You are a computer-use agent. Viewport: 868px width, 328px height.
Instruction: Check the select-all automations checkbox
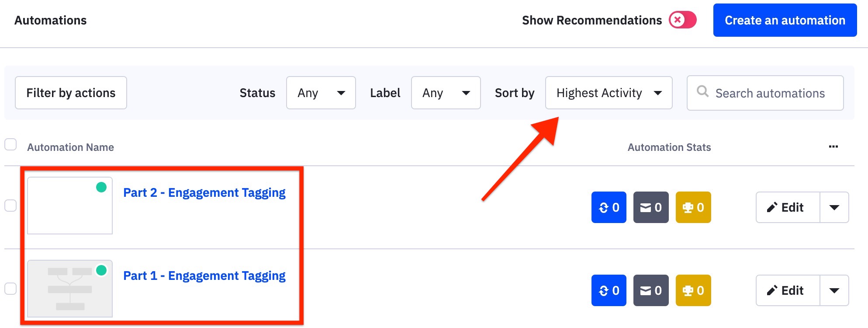pos(10,144)
